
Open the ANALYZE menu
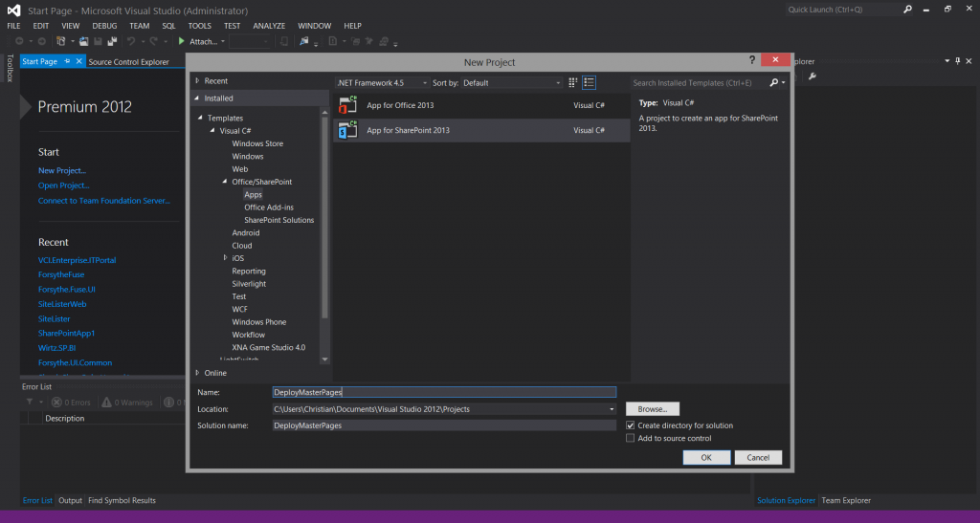(269, 26)
